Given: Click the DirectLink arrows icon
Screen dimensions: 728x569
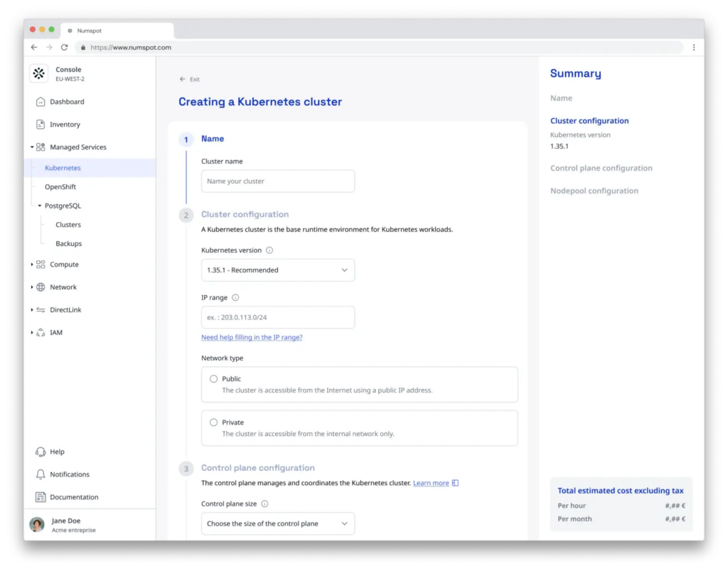Looking at the screenshot, I should (41, 310).
